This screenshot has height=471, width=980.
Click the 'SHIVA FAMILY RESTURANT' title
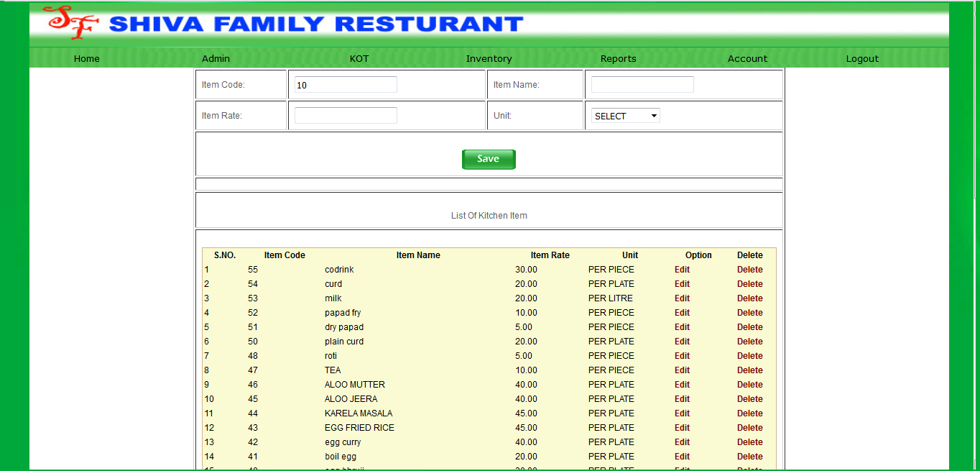[316, 24]
